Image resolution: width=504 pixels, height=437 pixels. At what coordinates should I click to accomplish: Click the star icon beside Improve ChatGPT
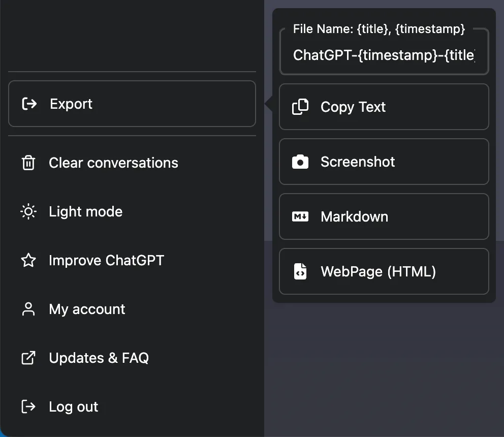(x=28, y=260)
